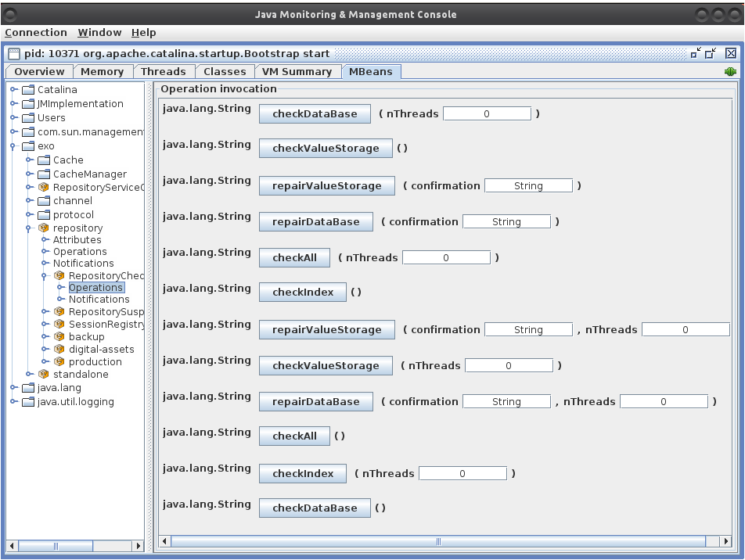Select Attributes under the repository node
Viewport: 745px width, 560px height.
(77, 240)
